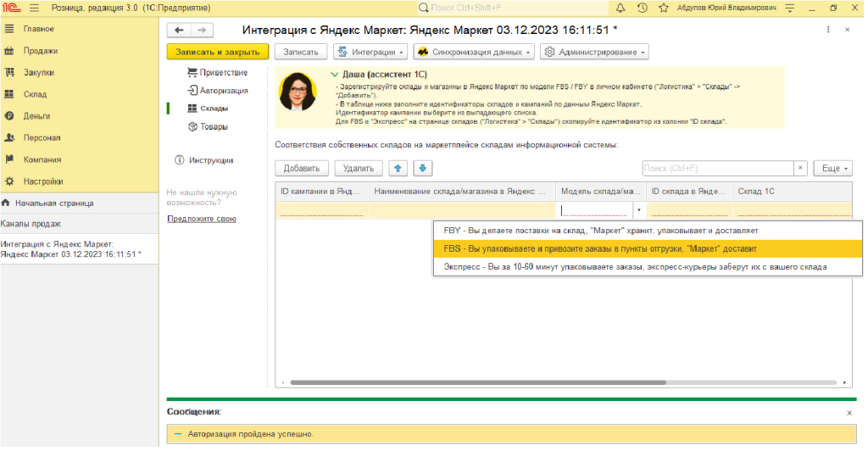Open Главное section in sidebar
The height and width of the screenshot is (451, 868).
[39, 29]
